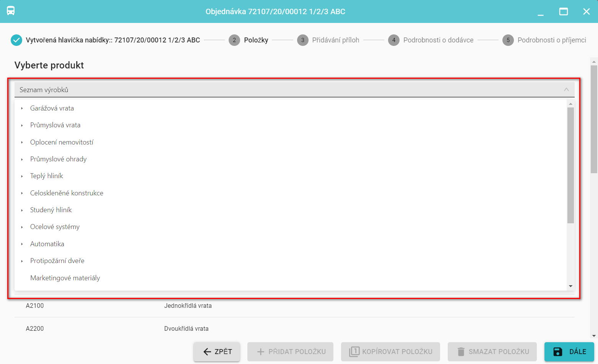This screenshot has height=364, width=598.
Task: Click the save icon on Dále button
Action: (558, 352)
